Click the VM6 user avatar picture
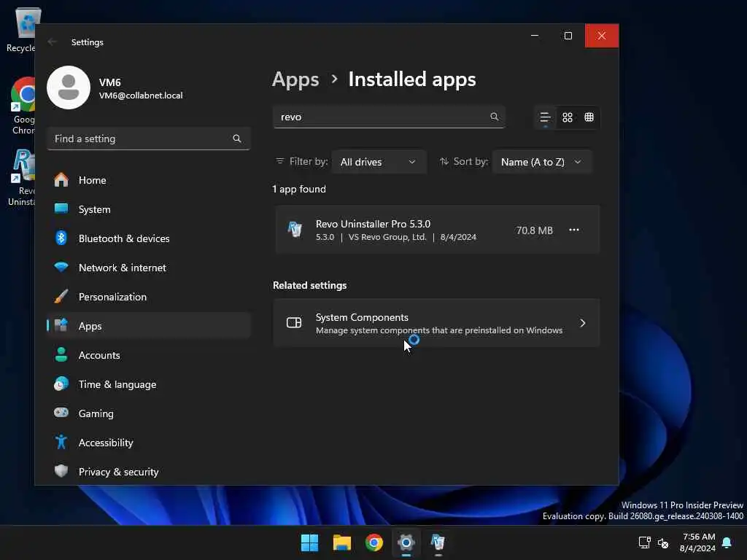The image size is (747, 560). click(69, 87)
